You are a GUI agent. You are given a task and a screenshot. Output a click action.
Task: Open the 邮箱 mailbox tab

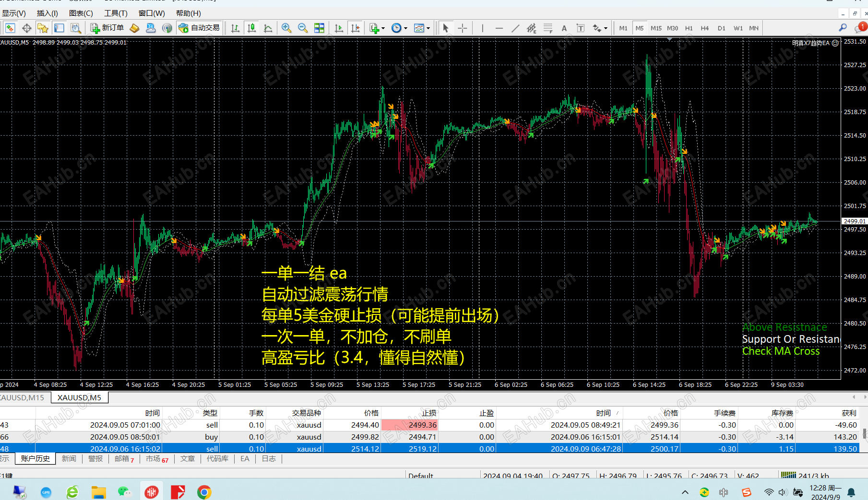click(124, 459)
